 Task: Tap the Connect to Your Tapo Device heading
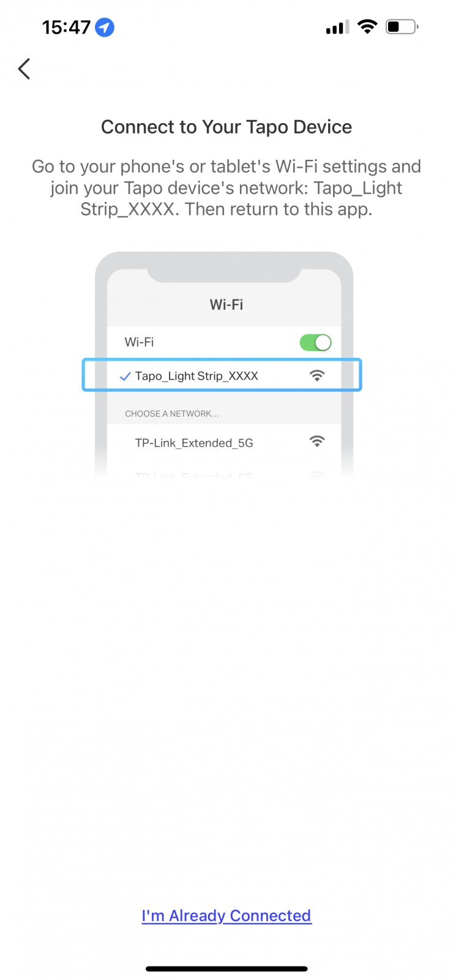[226, 127]
